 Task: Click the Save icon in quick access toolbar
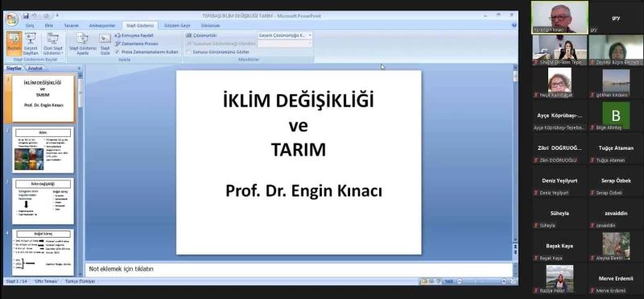point(27,16)
